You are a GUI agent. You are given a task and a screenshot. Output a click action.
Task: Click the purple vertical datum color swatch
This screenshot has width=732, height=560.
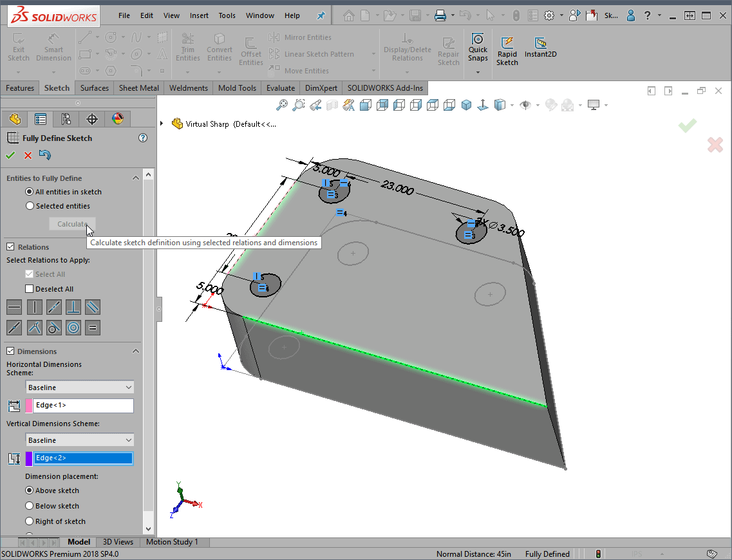click(x=29, y=458)
